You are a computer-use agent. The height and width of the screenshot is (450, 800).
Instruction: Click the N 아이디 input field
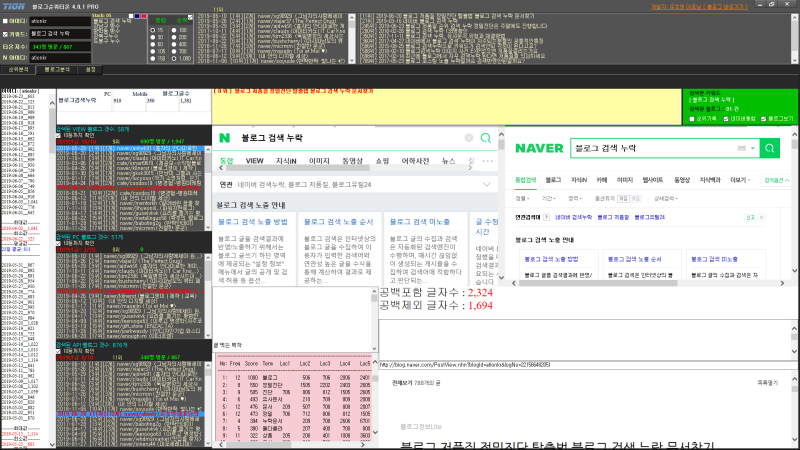pos(60,58)
